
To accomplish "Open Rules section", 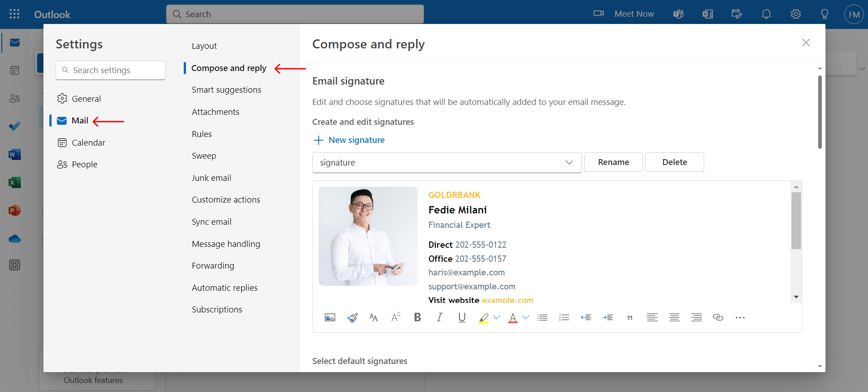I will pyautogui.click(x=201, y=134).
